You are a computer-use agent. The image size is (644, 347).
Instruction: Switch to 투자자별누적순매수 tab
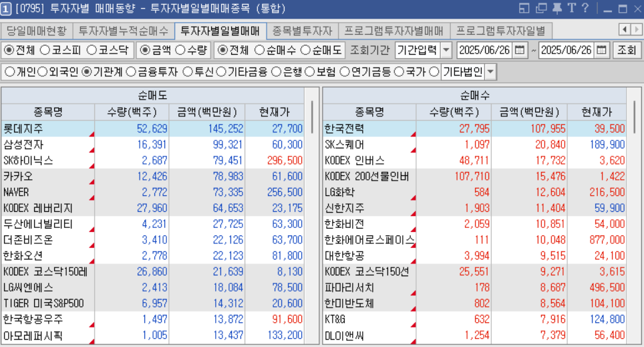[124, 31]
